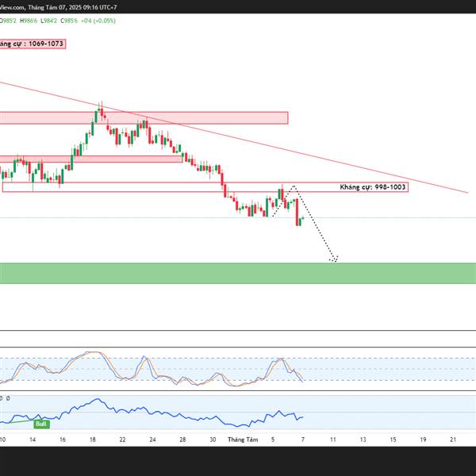Screen dimensions: 476x476
Task: Click date 16 on the time axis
Action: pos(63,440)
